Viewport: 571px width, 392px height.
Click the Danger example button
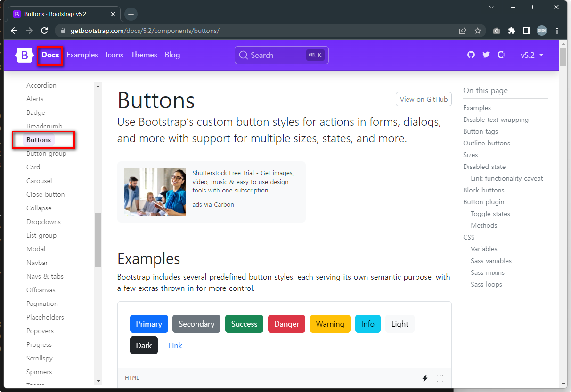[x=286, y=324]
